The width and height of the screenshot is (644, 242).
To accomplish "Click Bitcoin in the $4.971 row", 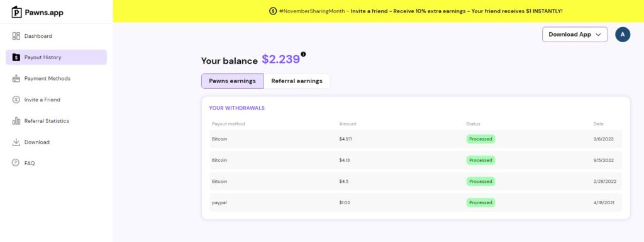I will point(219,139).
